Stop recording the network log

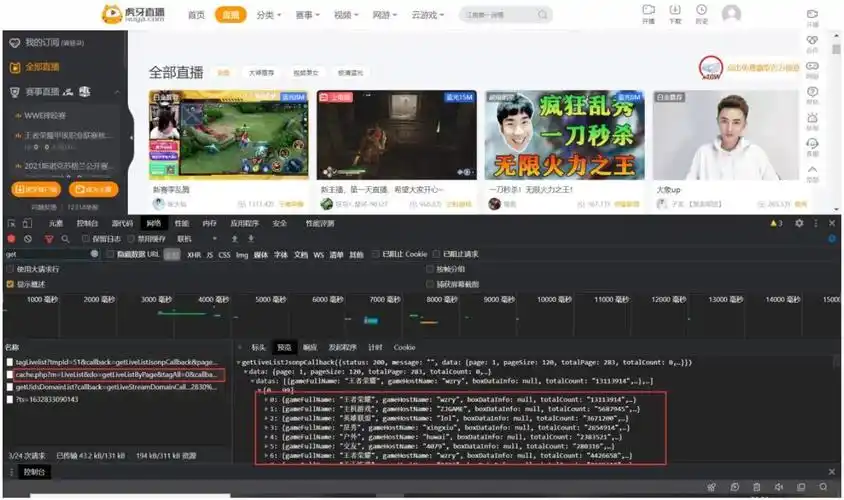(x=11, y=239)
